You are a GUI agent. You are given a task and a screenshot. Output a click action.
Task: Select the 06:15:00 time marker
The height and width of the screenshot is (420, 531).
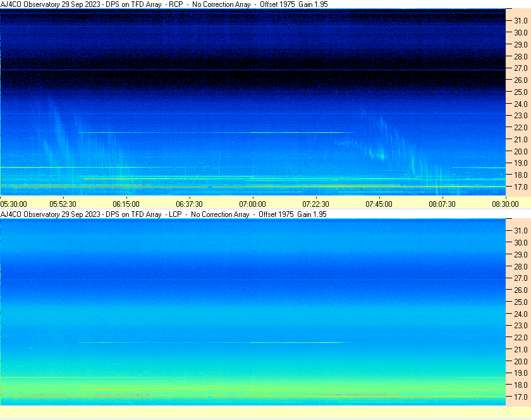126,204
